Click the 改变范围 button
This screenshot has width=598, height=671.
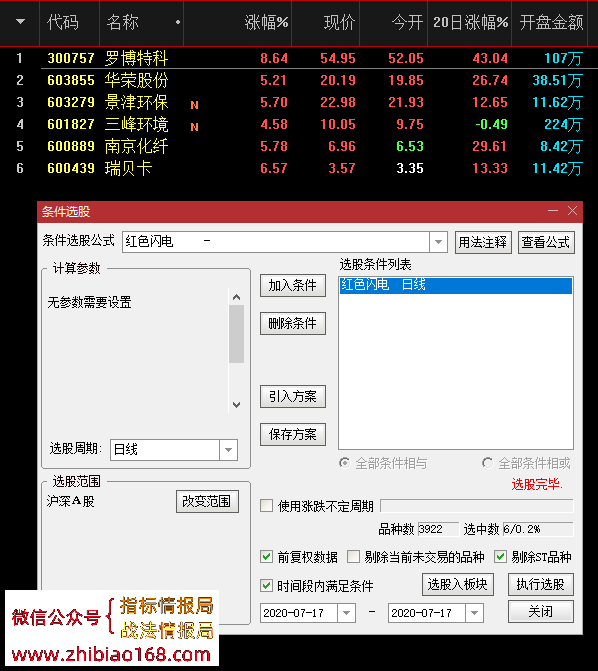(x=207, y=502)
